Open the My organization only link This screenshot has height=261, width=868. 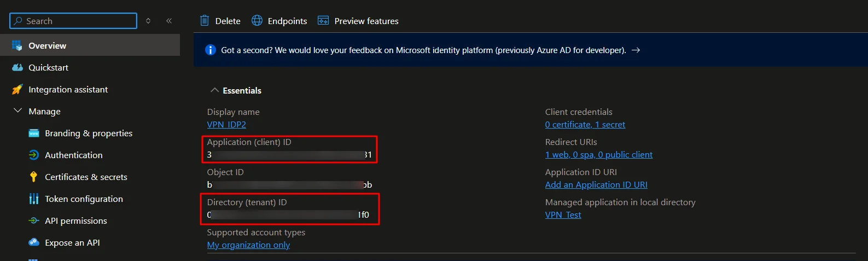click(x=248, y=245)
